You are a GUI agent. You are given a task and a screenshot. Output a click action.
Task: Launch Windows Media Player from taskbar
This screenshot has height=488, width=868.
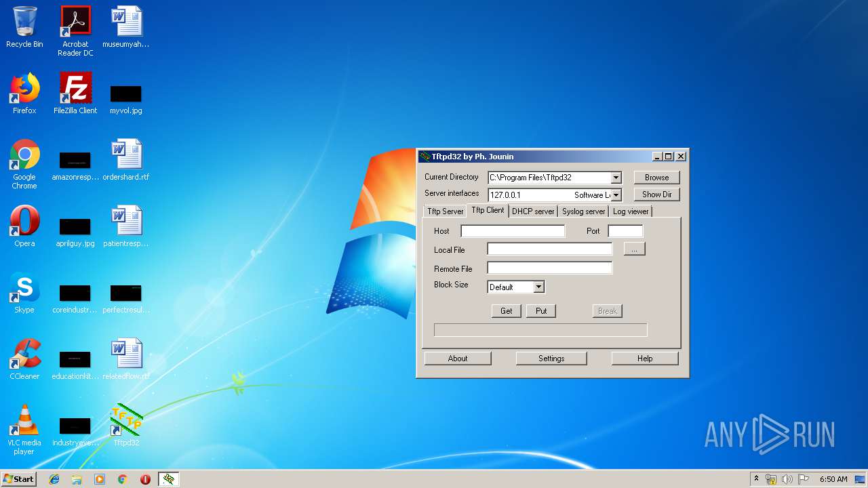click(x=100, y=479)
